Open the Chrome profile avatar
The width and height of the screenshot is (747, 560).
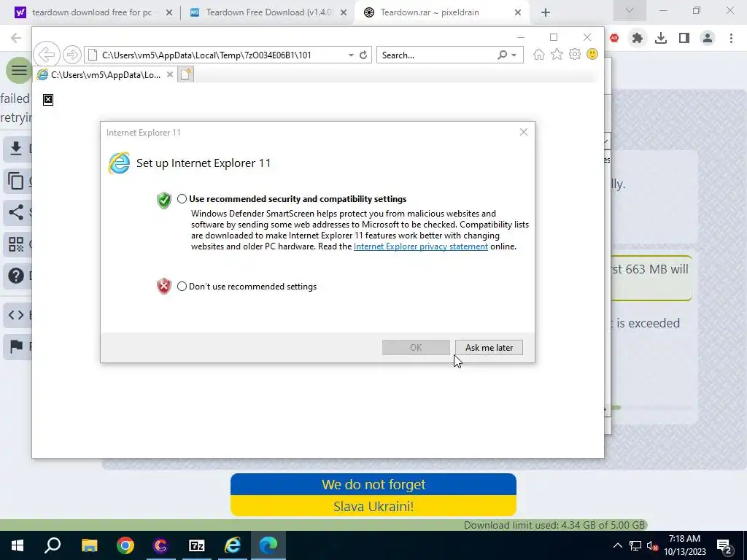click(708, 38)
